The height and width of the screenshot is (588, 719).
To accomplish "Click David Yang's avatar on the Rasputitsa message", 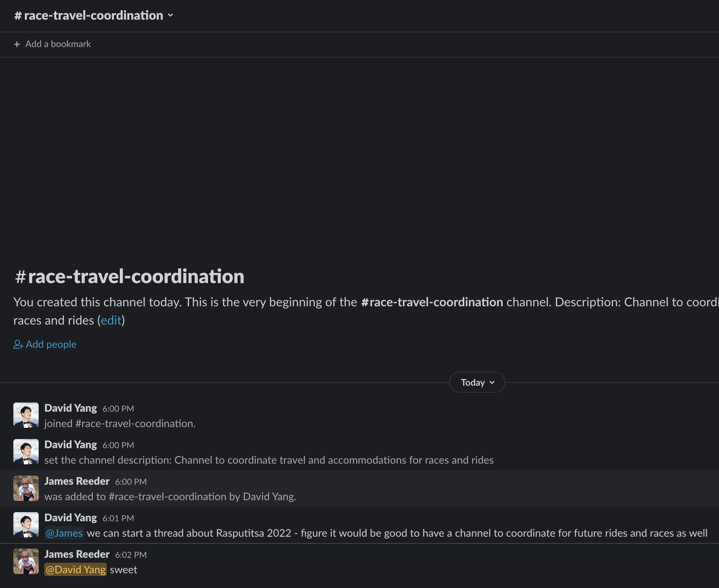I will point(26,525).
